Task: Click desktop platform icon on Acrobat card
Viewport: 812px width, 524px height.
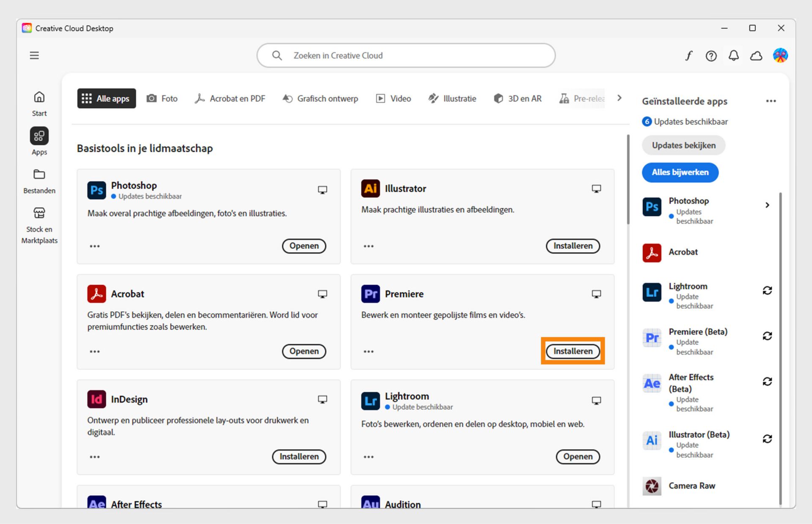Action: click(322, 294)
